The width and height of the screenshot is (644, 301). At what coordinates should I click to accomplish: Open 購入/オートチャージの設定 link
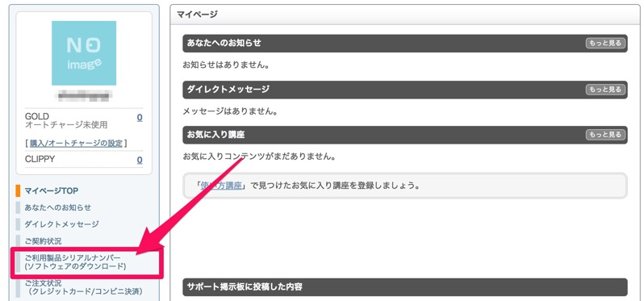tap(77, 144)
